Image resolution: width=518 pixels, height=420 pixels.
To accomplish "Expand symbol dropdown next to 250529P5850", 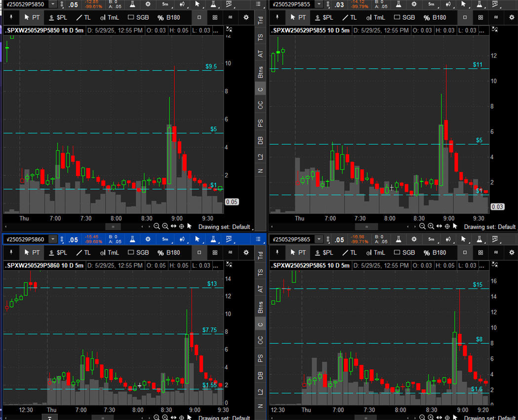I will (53, 4).
